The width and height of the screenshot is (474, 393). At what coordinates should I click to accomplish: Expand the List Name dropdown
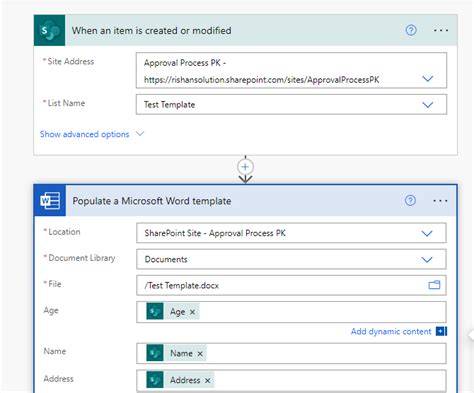click(427, 105)
